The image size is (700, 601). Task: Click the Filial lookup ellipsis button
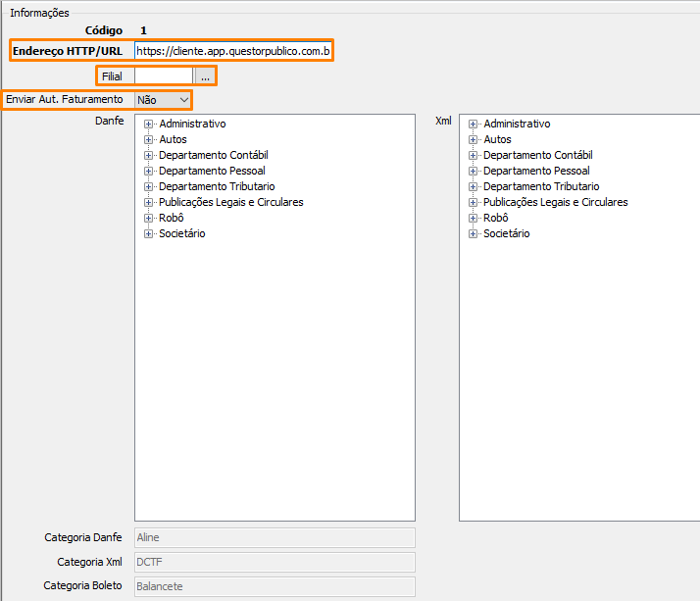pyautogui.click(x=205, y=76)
